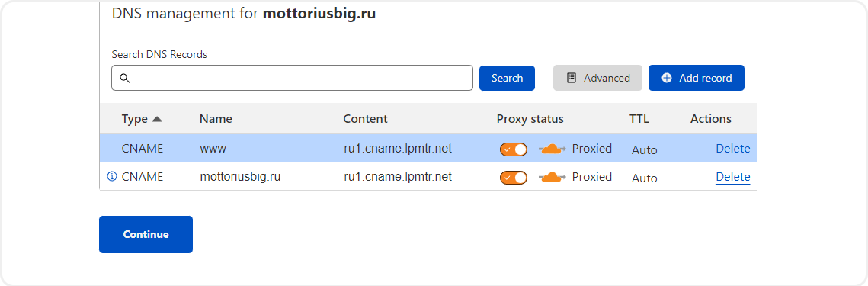The width and height of the screenshot is (868, 286).
Task: Disable proxy for mottoriusbig.ru record
Action: (514, 178)
